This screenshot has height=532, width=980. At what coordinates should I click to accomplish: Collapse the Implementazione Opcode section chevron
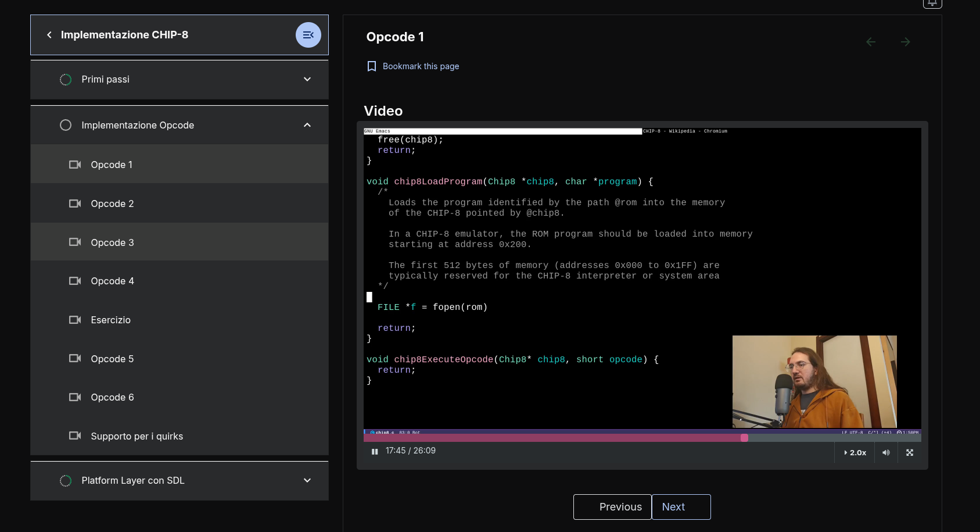pos(307,125)
